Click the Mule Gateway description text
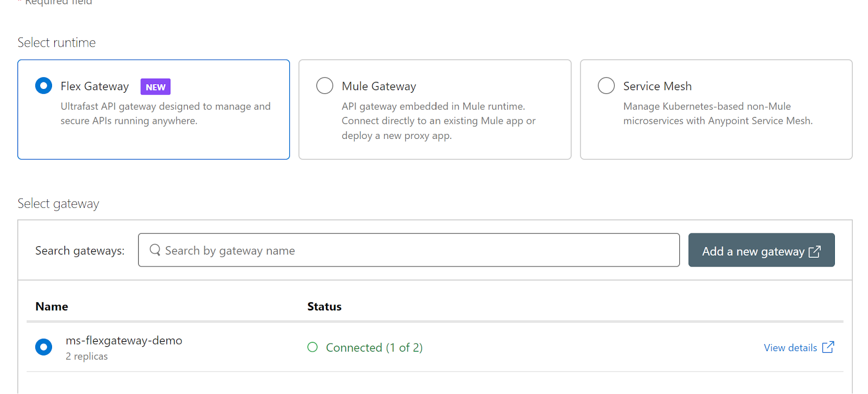 [x=438, y=121]
